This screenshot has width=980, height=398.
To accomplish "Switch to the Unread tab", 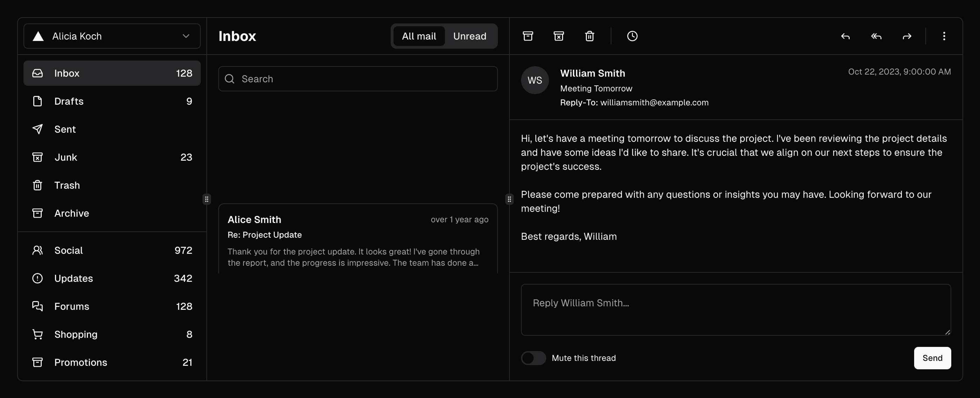I will (470, 36).
